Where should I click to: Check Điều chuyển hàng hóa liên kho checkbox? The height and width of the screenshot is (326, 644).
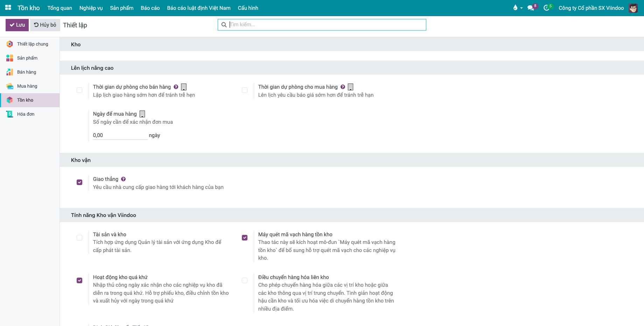[x=245, y=280]
